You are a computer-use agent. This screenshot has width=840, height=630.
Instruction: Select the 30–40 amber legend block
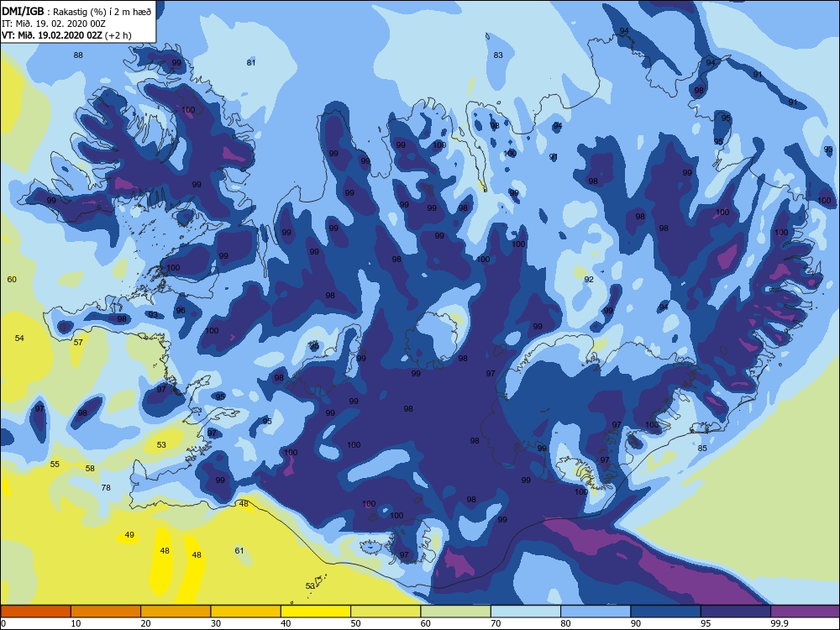coord(246,612)
